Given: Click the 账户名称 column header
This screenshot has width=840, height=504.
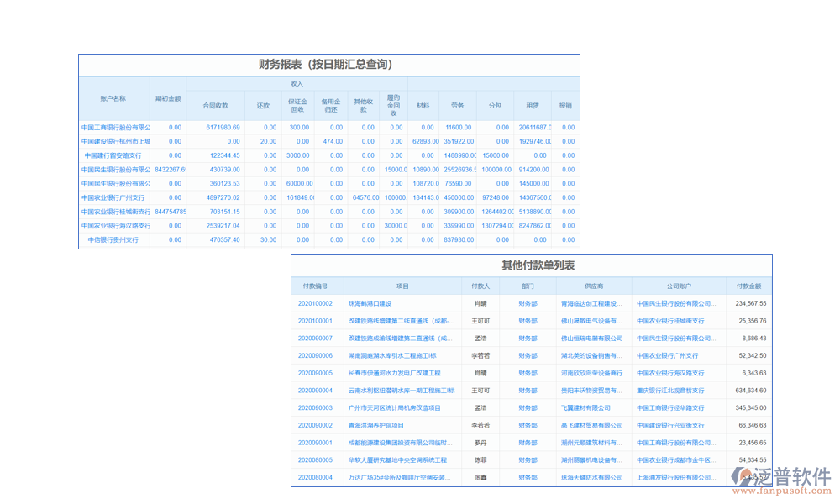Looking at the screenshot, I should (113, 97).
